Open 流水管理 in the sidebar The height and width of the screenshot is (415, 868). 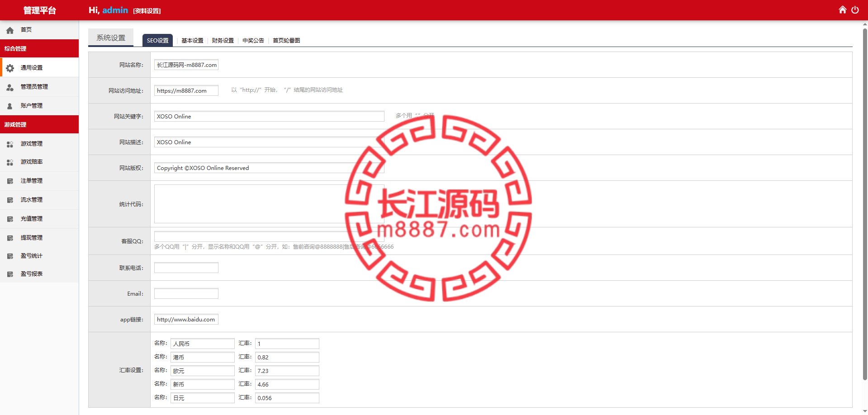tap(39, 199)
